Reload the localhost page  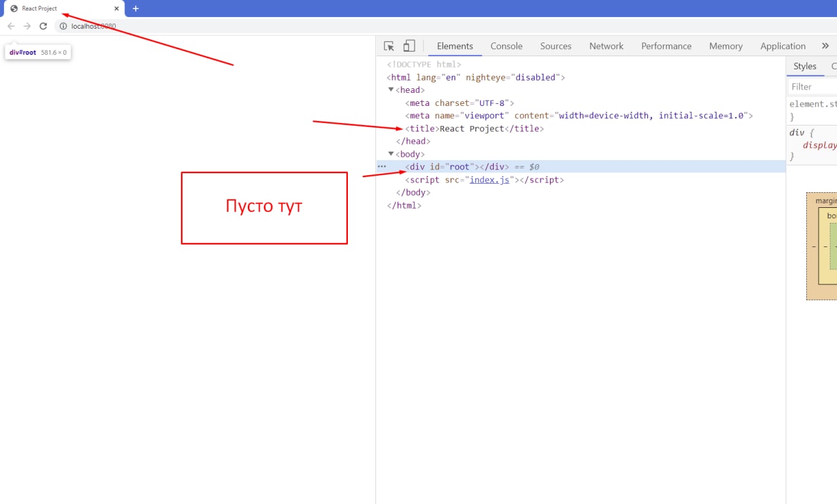coord(43,26)
